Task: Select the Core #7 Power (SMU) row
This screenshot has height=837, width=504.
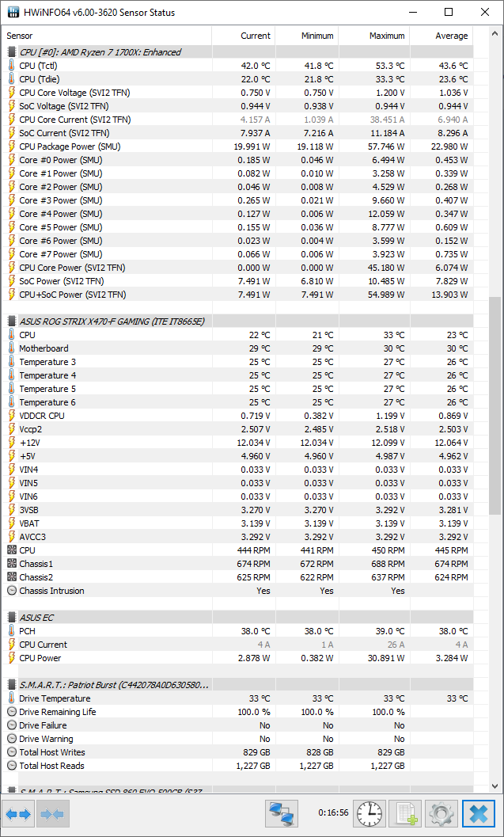Action: pyautogui.click(x=238, y=254)
